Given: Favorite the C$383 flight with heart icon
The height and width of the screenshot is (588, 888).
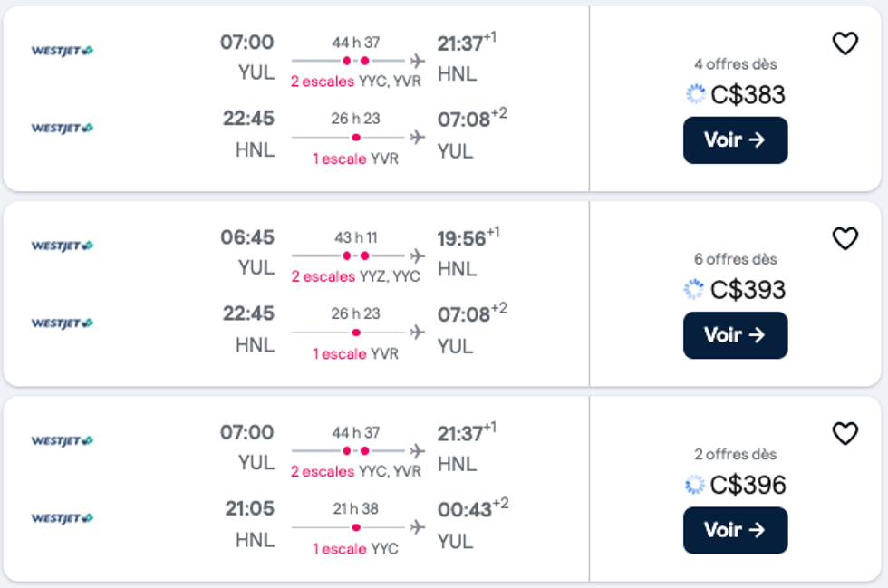Looking at the screenshot, I should pos(845,43).
